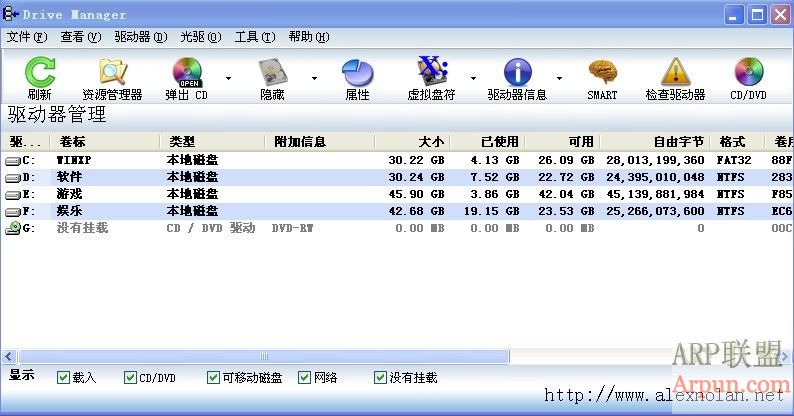Open 驱动器信息 drive info icon
The height and width of the screenshot is (416, 794).
point(517,72)
